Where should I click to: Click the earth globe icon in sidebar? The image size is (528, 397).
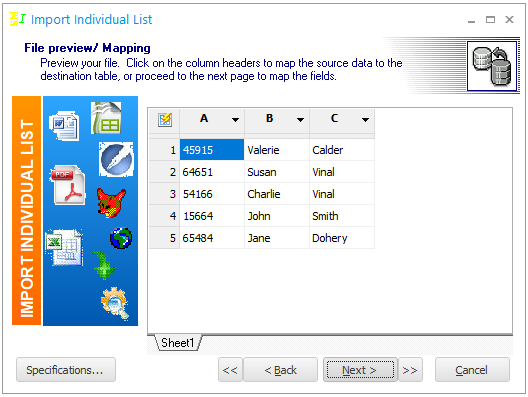point(121,238)
